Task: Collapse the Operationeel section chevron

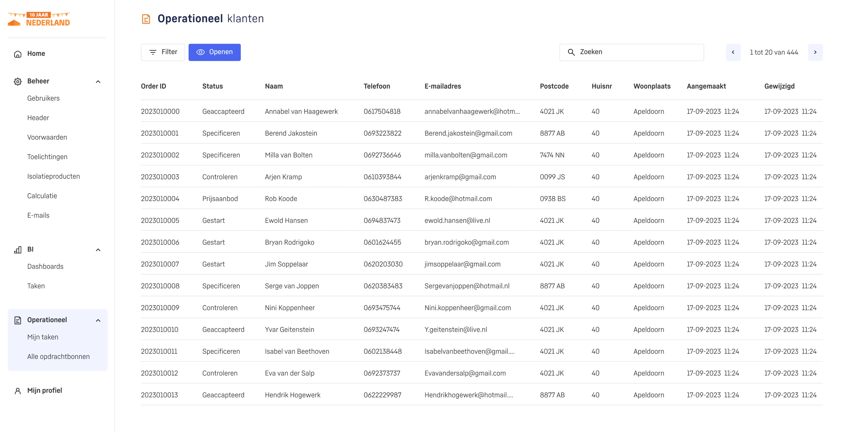Action: click(x=98, y=320)
